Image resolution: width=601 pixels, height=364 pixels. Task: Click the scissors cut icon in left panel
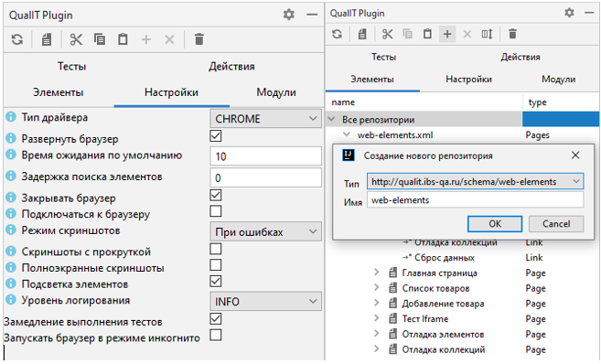[x=76, y=39]
